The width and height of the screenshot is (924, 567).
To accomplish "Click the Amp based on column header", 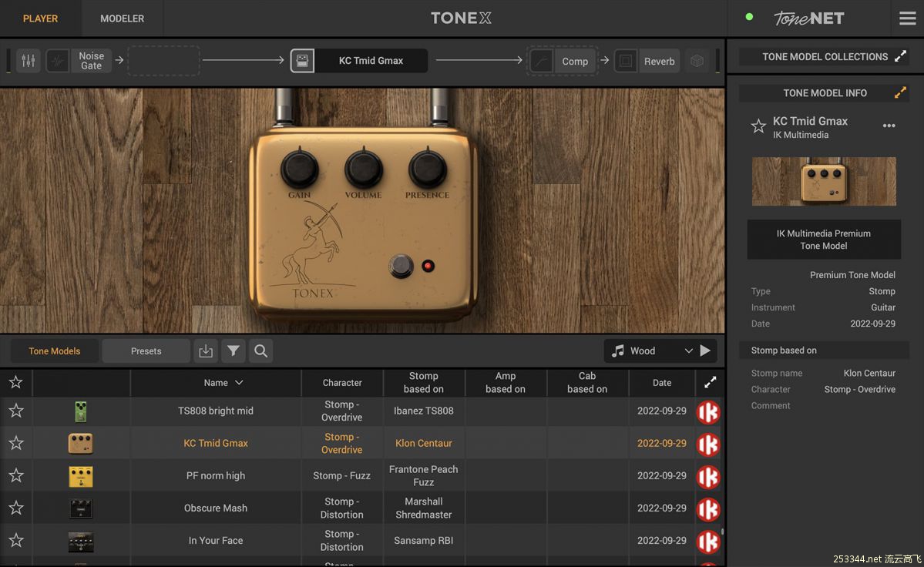I will point(506,383).
